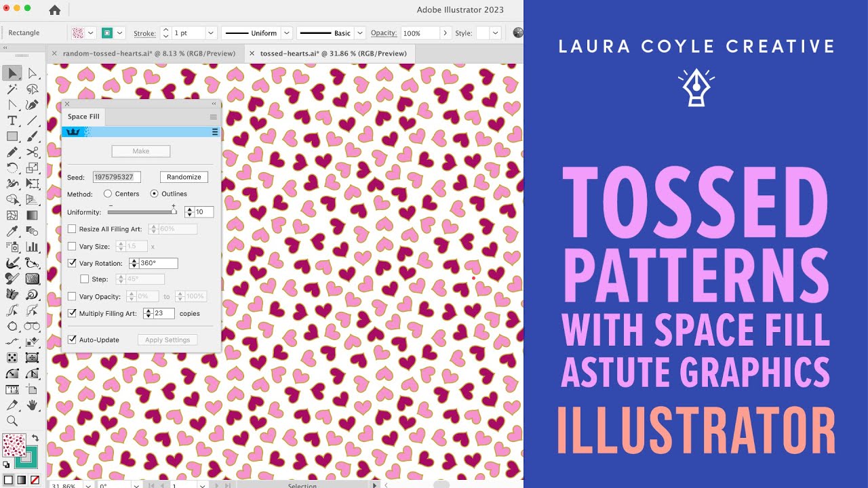Select Outlines method radio button
Viewport: 868px width, 488px height.
tap(154, 194)
